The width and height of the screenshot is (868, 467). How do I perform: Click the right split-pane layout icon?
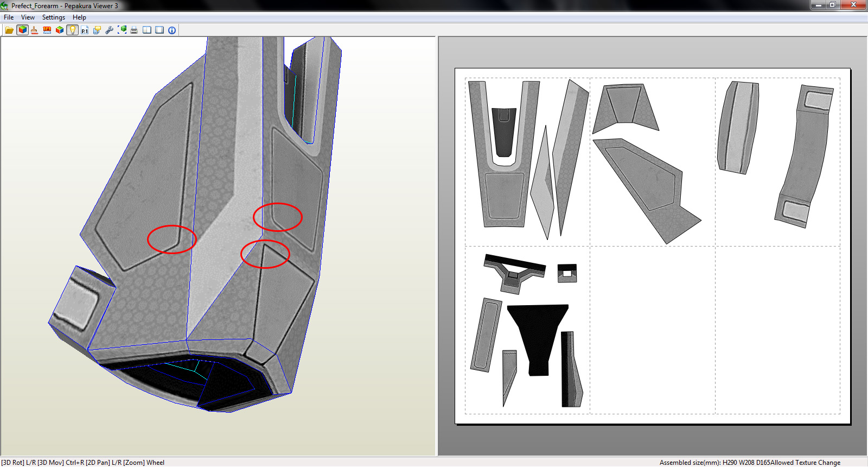(x=159, y=30)
